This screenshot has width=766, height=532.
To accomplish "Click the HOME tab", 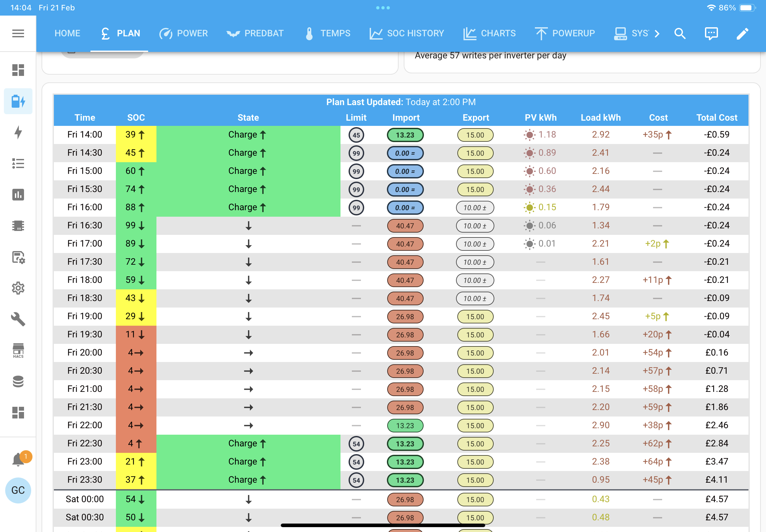I will tap(68, 33).
